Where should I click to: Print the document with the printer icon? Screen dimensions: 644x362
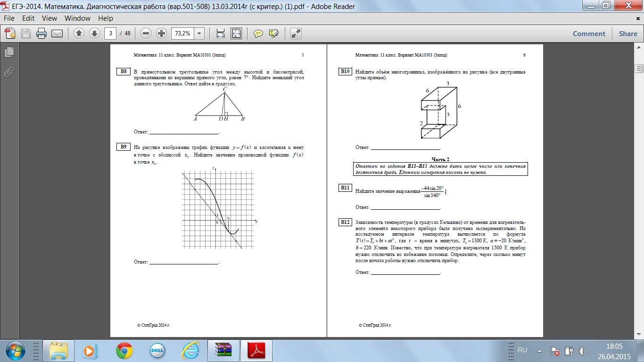click(x=41, y=33)
